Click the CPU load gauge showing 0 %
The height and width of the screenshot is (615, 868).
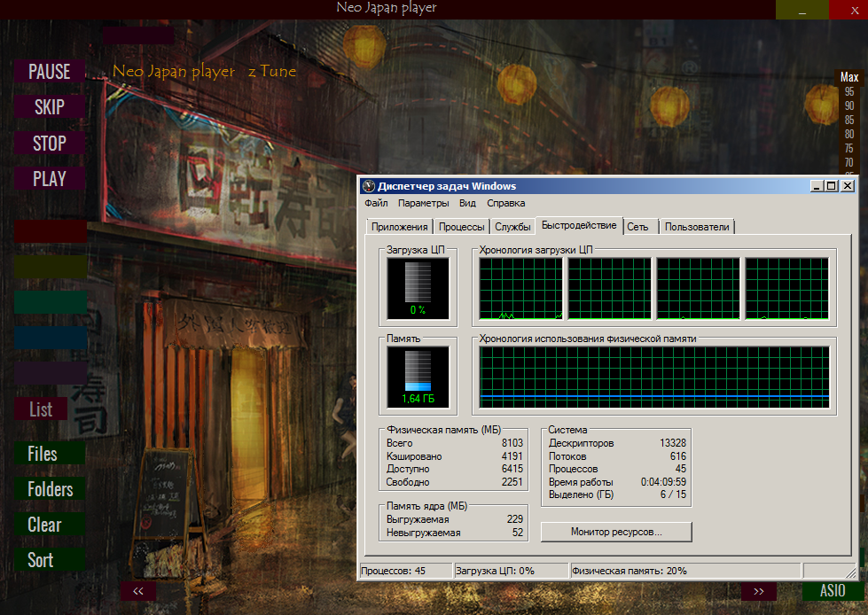418,288
